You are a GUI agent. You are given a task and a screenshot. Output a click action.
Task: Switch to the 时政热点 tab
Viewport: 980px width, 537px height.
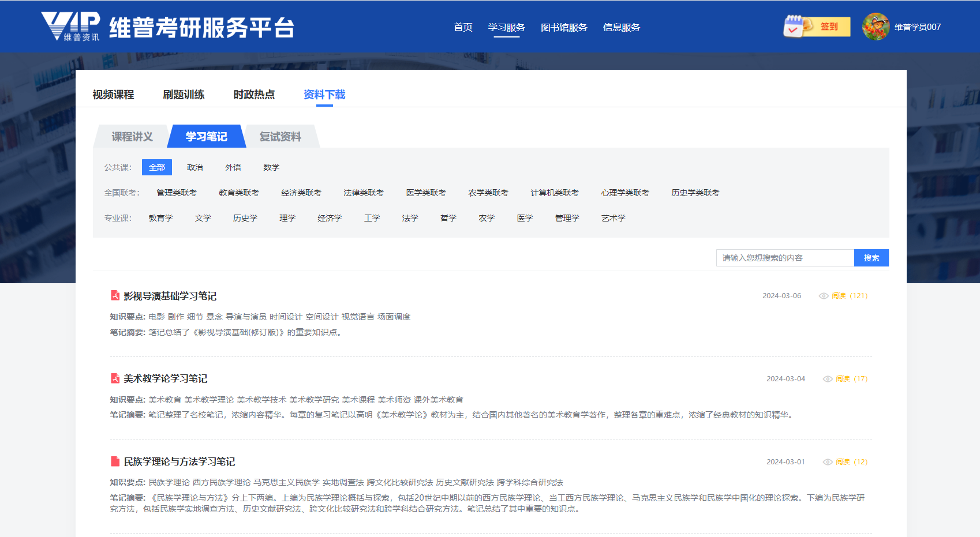pyautogui.click(x=254, y=95)
